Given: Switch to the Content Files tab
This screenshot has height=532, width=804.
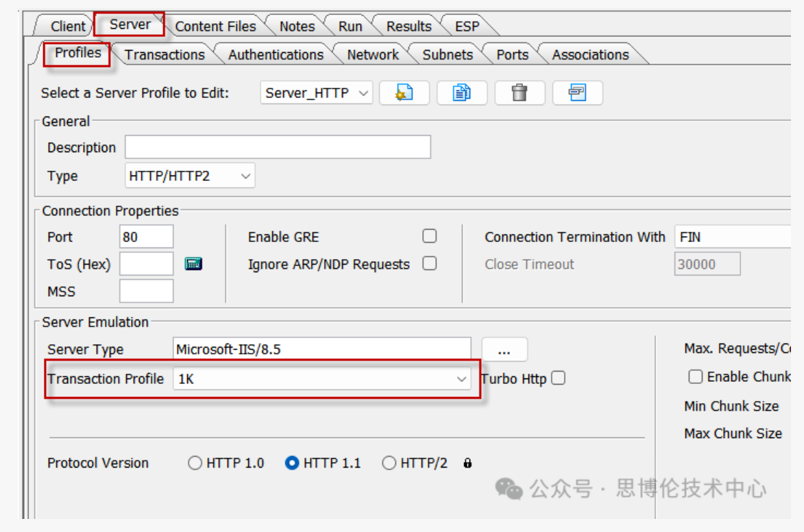Looking at the screenshot, I should click(215, 26).
